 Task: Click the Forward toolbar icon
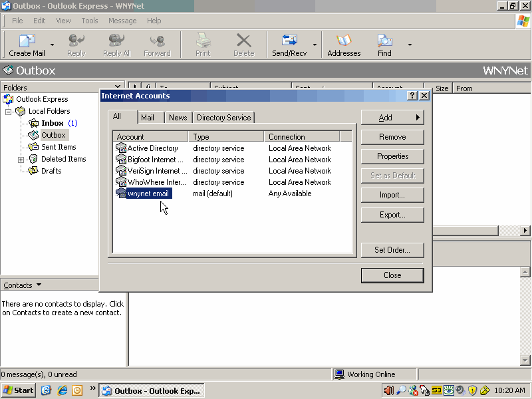click(x=157, y=41)
